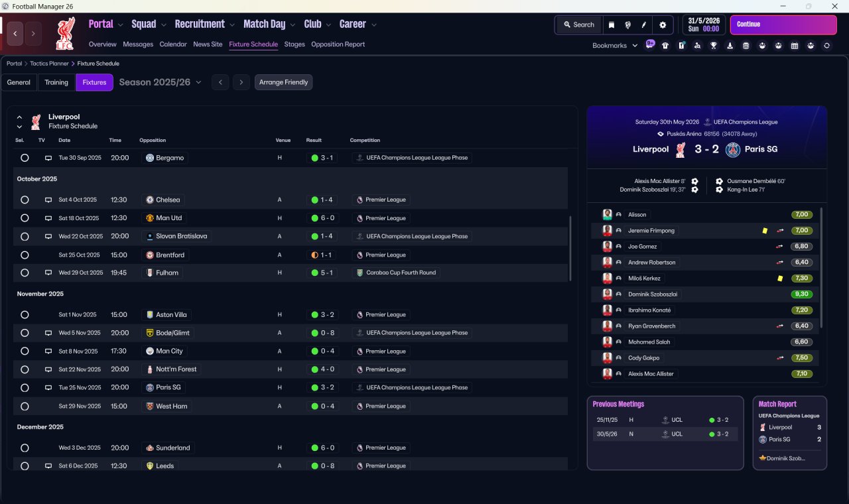Click the globe world icon in top bar

coord(627,25)
